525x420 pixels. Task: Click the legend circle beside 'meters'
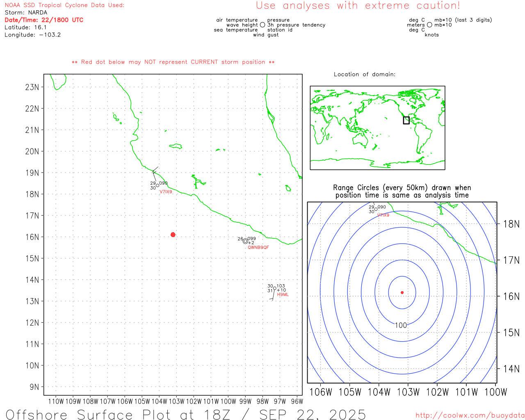(x=429, y=25)
